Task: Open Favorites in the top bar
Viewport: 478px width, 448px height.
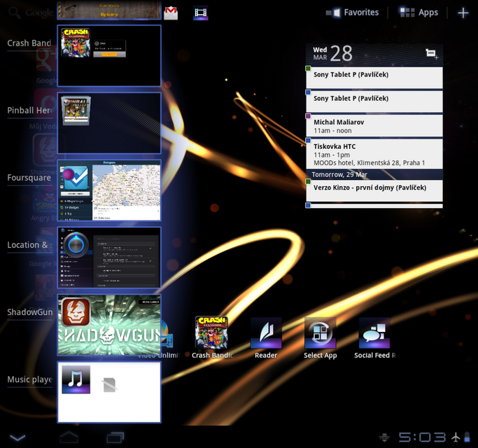Action: (352, 13)
